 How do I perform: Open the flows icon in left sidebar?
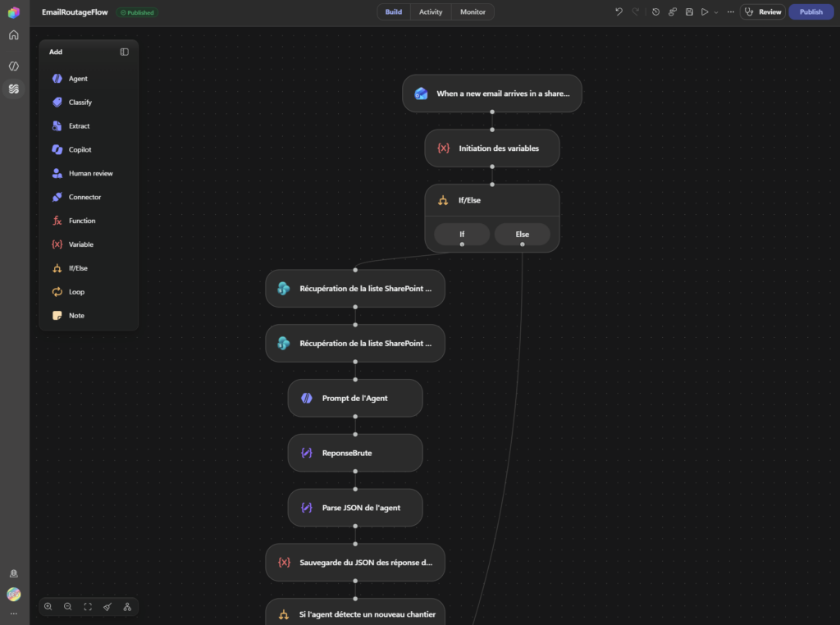14,89
